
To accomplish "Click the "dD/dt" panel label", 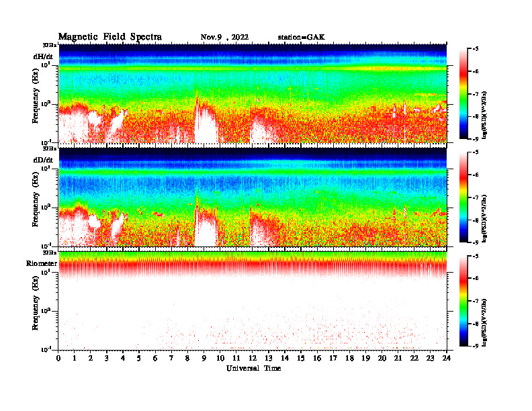I will 43,160.
